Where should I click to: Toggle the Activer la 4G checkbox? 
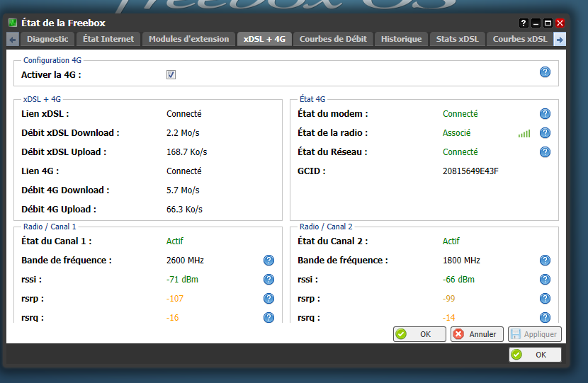[x=171, y=74]
